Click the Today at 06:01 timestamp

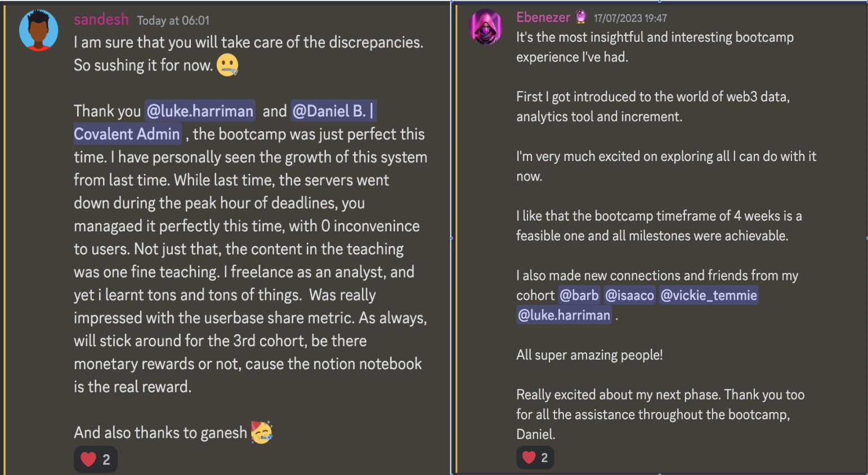click(173, 21)
